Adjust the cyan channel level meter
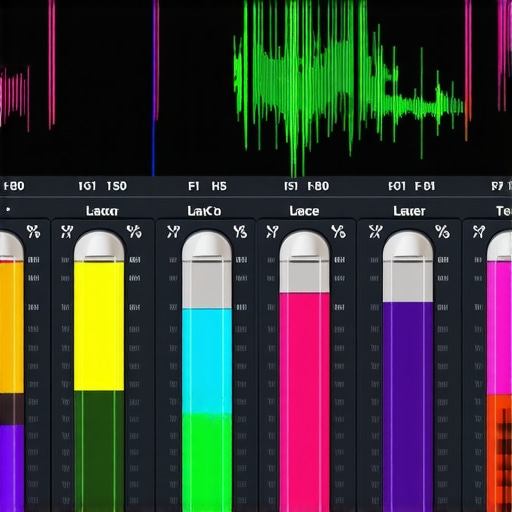 tap(207, 372)
